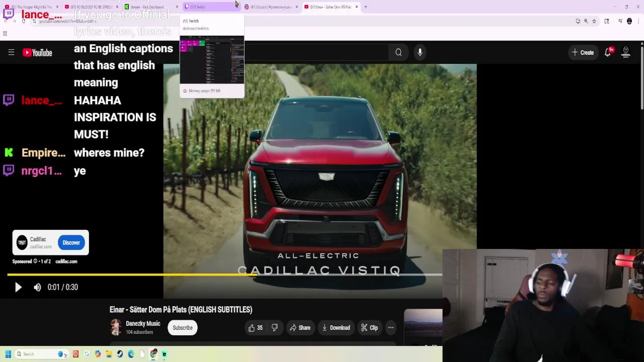Install app icon in address bar
Screen dimensions: 644x362
click(x=578, y=21)
